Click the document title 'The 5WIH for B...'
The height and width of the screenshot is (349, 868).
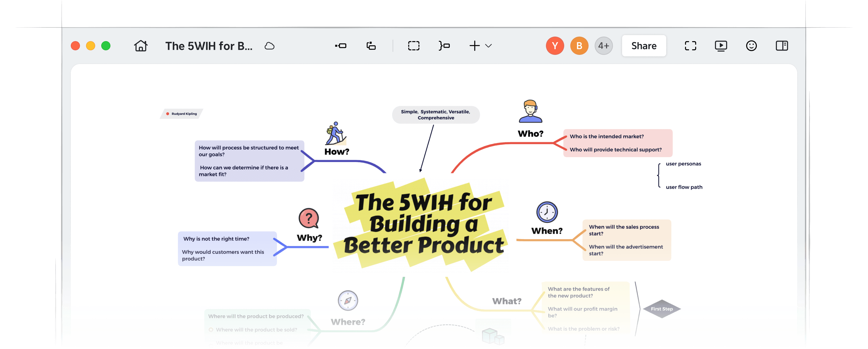click(x=209, y=45)
